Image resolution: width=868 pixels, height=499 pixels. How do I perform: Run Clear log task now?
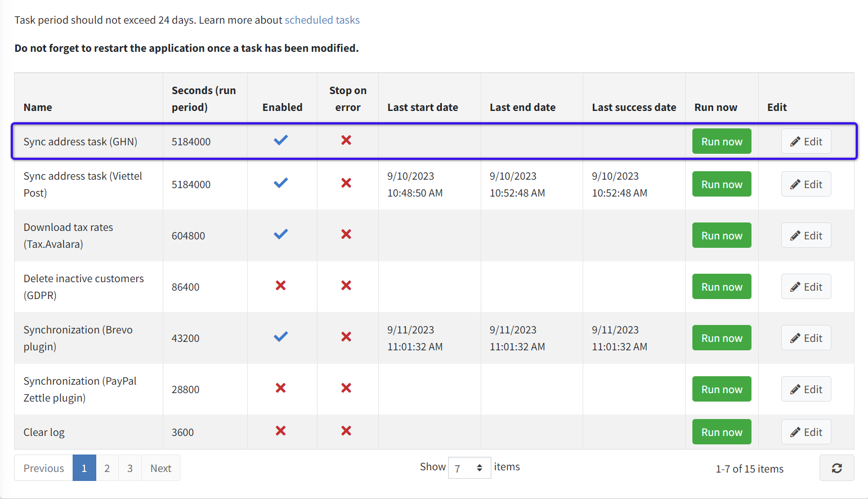(x=722, y=432)
